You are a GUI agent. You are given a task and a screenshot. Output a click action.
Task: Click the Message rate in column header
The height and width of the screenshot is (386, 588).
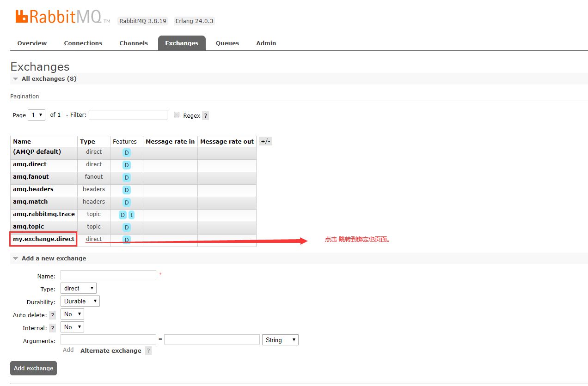click(x=170, y=142)
